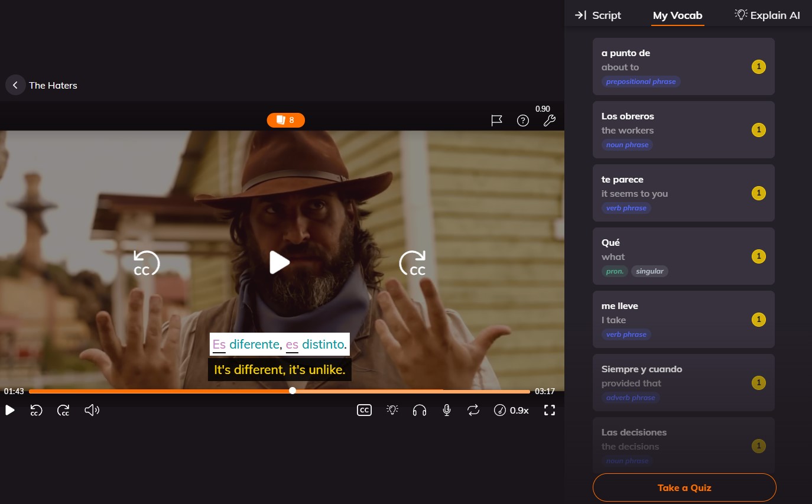
Task: Click the 'noun phrase' tag under Los obreros
Action: pos(627,145)
